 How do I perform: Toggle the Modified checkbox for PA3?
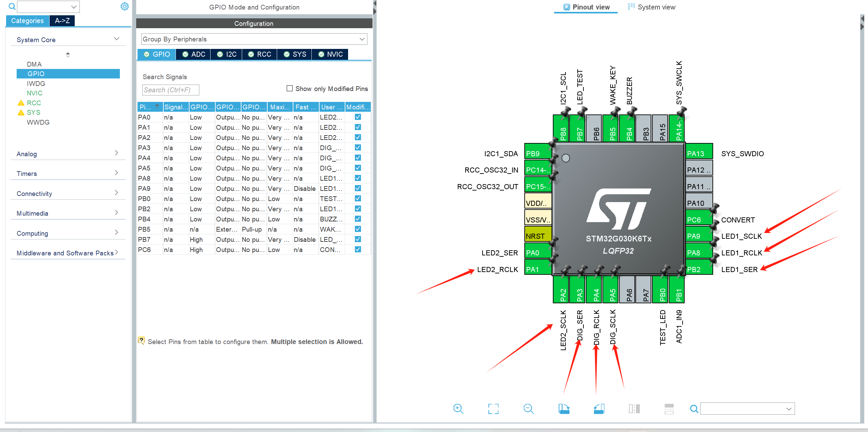pyautogui.click(x=358, y=147)
